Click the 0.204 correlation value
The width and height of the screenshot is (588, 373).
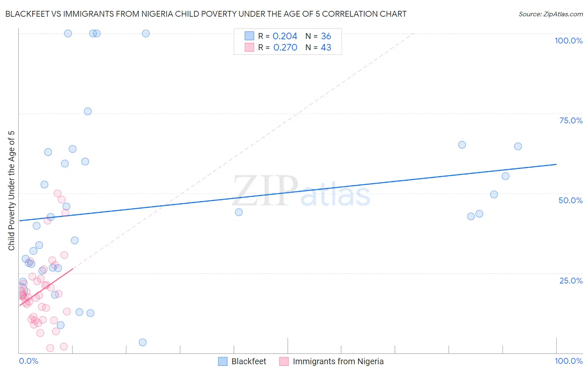coord(285,36)
